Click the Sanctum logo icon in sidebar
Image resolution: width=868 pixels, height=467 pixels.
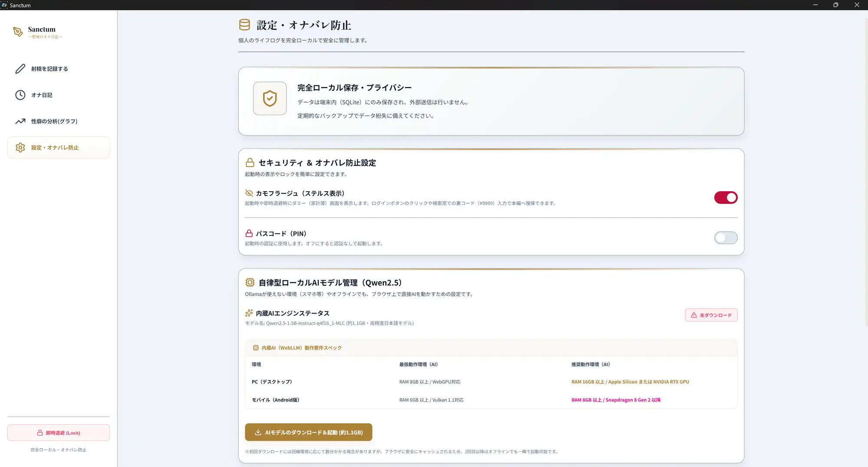18,32
